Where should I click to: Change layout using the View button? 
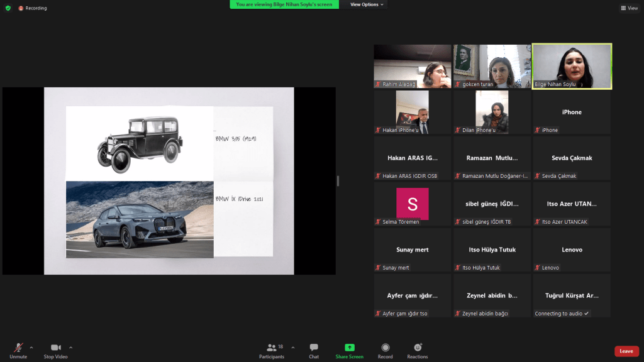pos(628,8)
